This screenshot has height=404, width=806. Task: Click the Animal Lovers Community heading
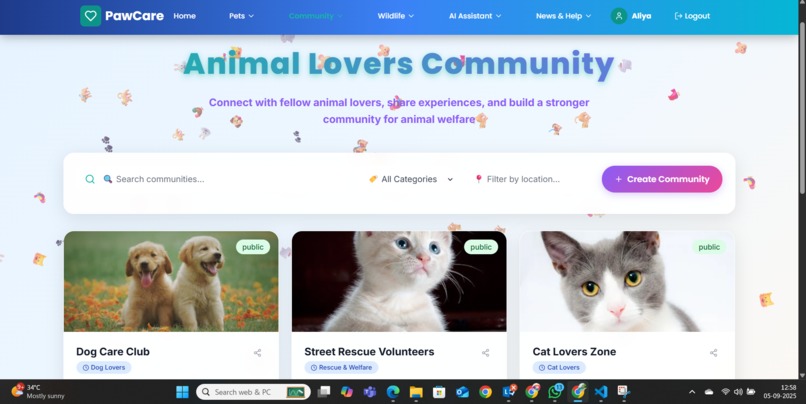(399, 64)
